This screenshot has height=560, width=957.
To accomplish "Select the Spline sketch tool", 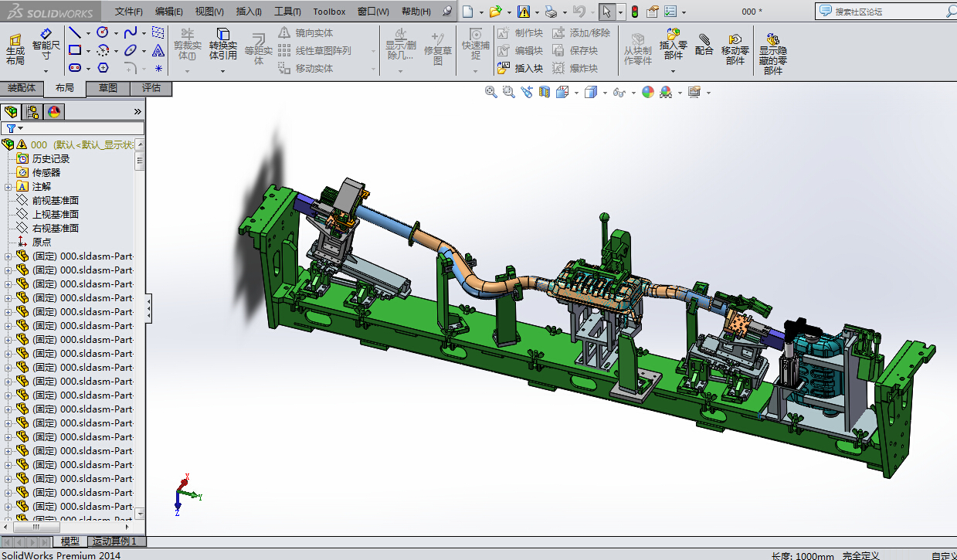I will 131,32.
